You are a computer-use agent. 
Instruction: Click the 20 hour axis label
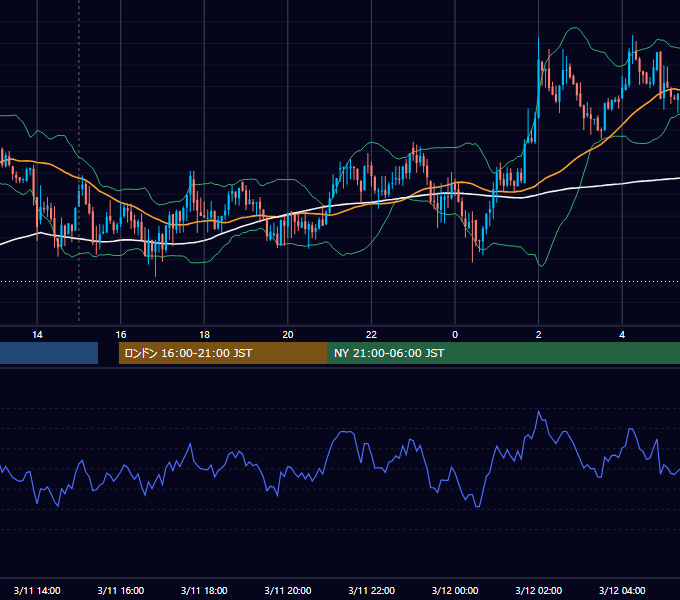pos(288,335)
